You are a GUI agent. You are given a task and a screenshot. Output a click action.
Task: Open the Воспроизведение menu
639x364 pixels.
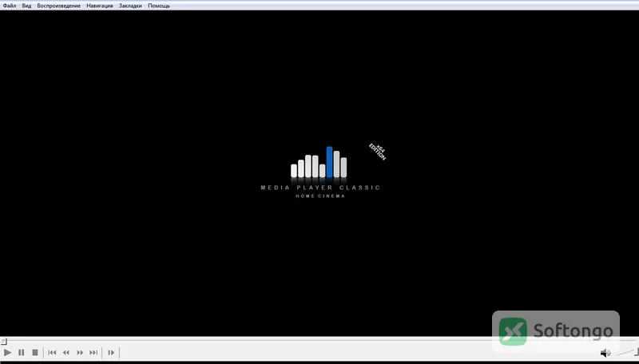pos(58,6)
